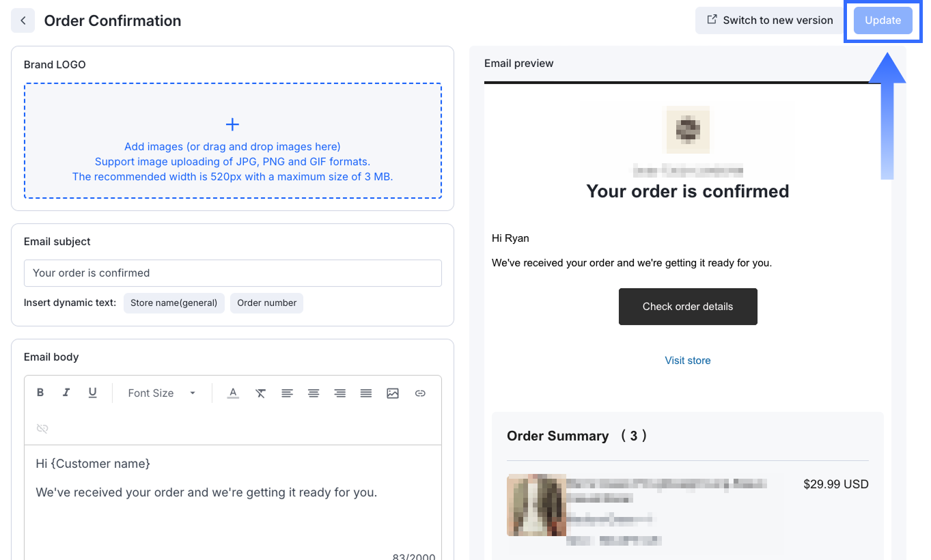Image resolution: width=931 pixels, height=560 pixels.
Task: Insert Store name(general) dynamic text
Action: tap(173, 303)
